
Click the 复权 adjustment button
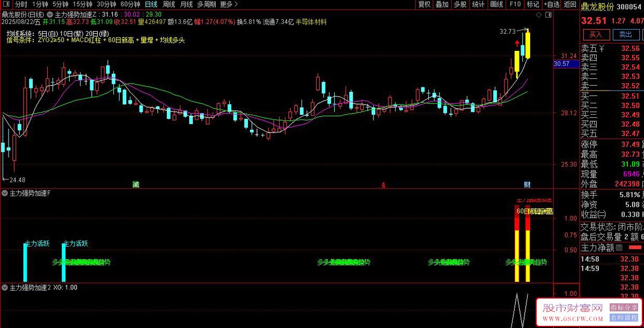pyautogui.click(x=424, y=4)
